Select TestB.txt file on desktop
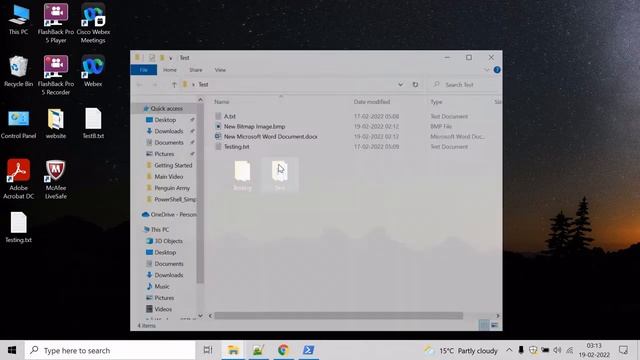Viewport: 640px width, 360px height. [x=93, y=124]
